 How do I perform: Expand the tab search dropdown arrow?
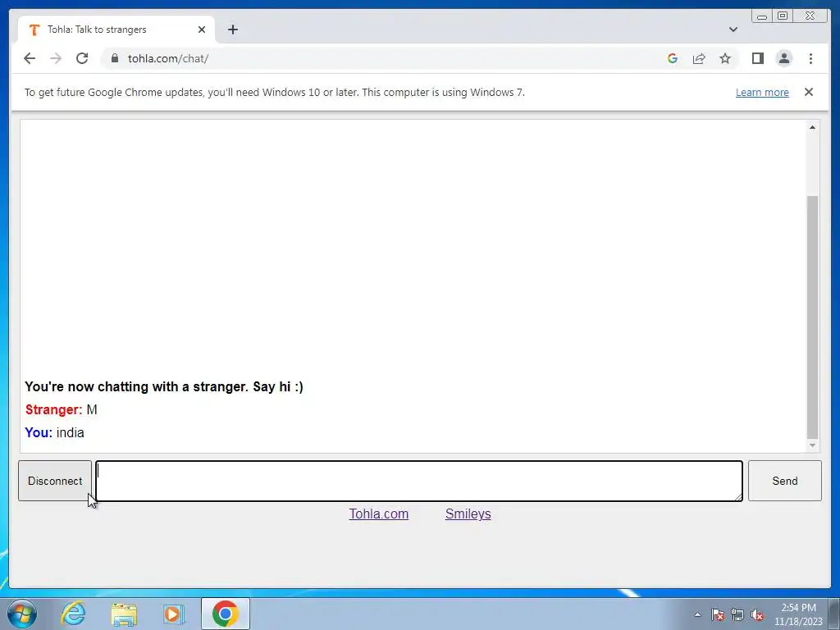[733, 30]
